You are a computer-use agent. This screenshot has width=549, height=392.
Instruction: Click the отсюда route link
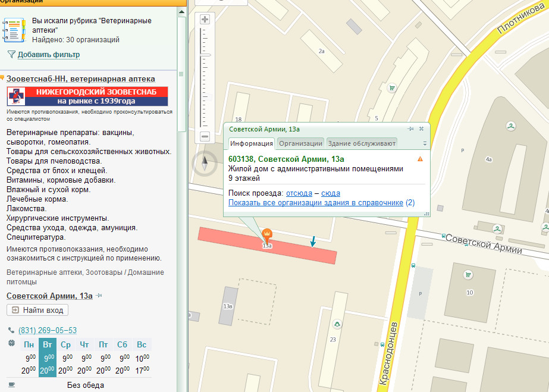click(299, 193)
